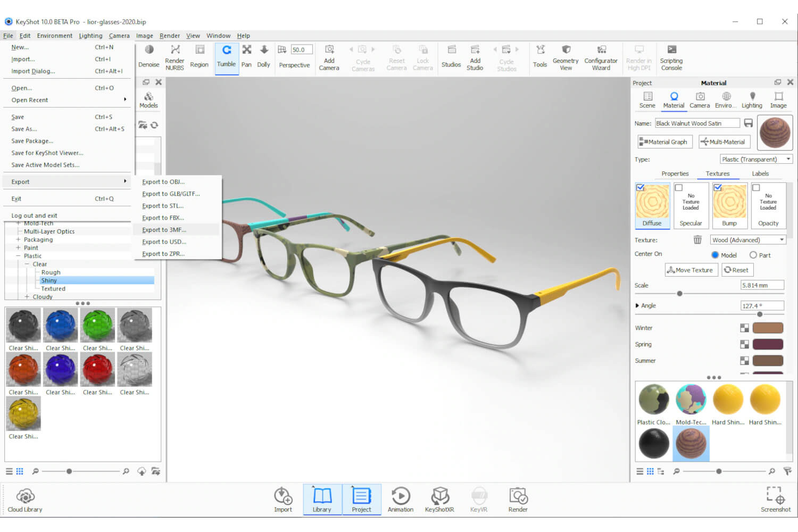Click the Cloud Library icon
The height and width of the screenshot is (532, 798).
[25, 500]
